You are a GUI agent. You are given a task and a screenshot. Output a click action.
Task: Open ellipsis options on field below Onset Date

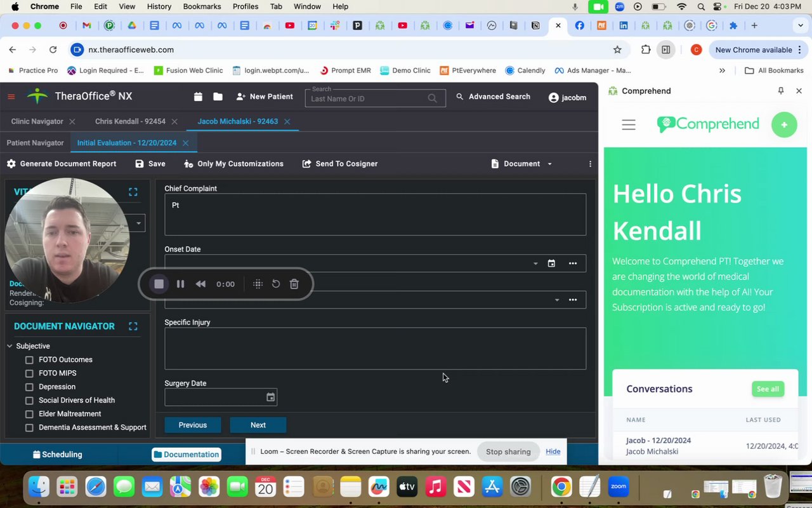pyautogui.click(x=573, y=300)
